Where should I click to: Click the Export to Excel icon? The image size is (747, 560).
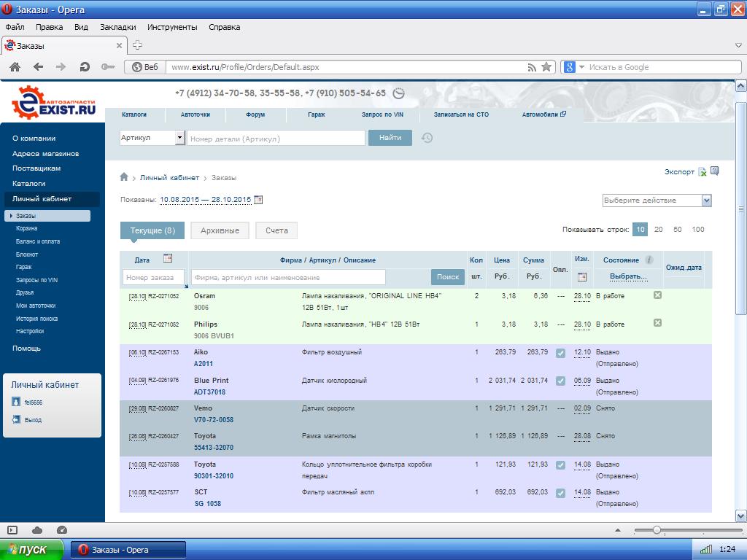[702, 172]
